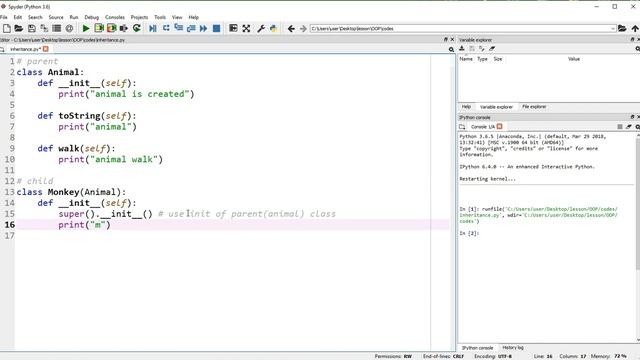Image resolution: width=640 pixels, height=360 pixels.
Task: Run the current cell icon
Action: pos(99,28)
